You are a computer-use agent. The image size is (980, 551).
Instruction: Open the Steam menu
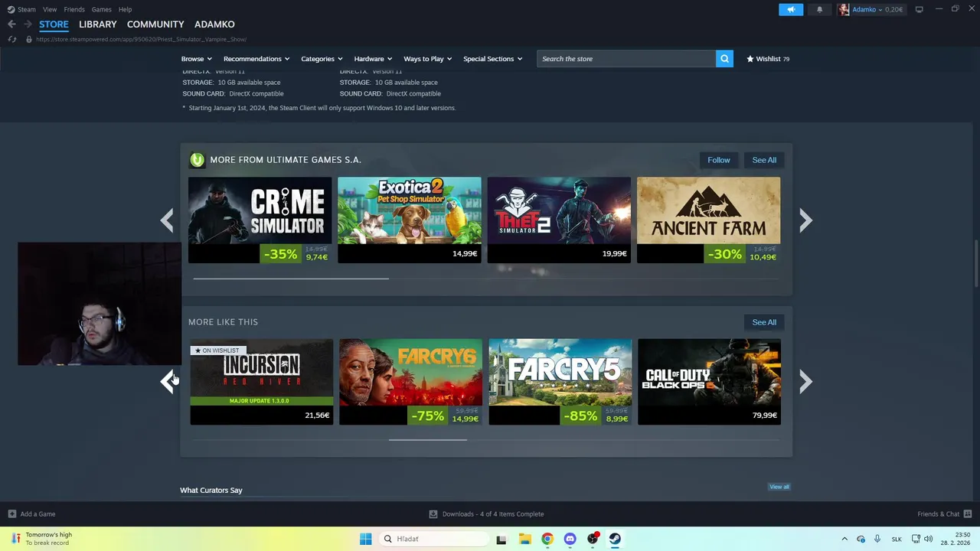click(x=26, y=9)
